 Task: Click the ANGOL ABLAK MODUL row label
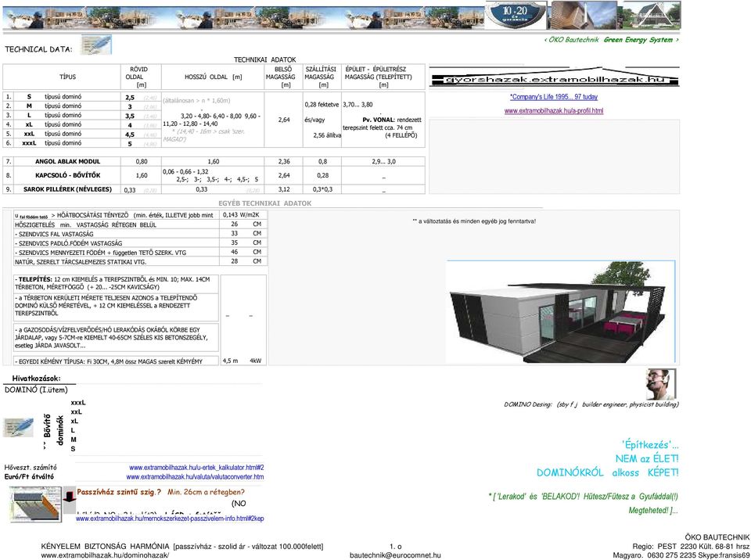click(67, 161)
